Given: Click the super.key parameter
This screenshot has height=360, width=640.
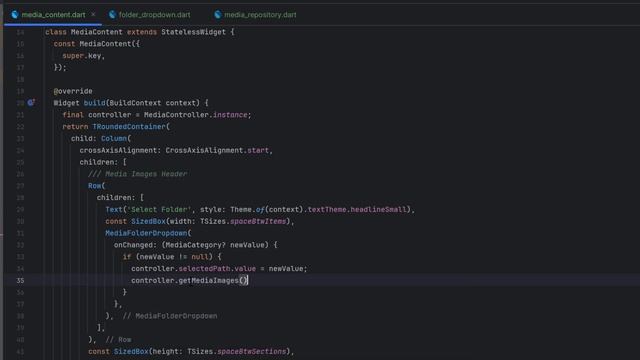Looking at the screenshot, I should coord(82,56).
